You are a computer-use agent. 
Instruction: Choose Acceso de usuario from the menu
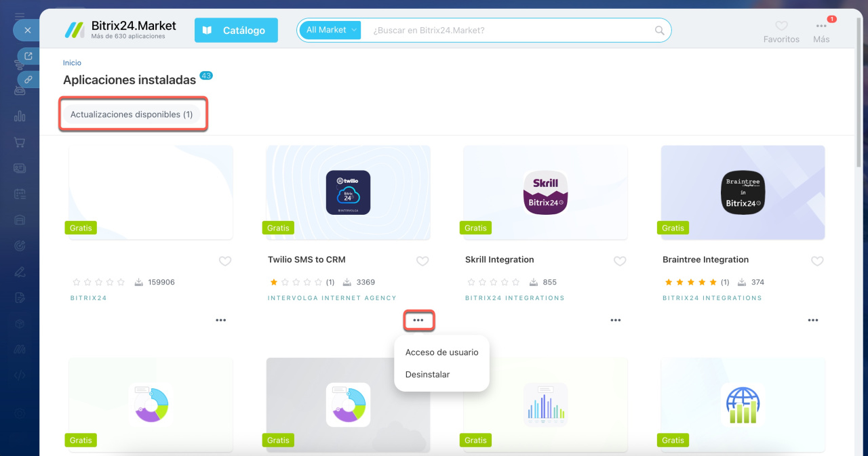[441, 352]
